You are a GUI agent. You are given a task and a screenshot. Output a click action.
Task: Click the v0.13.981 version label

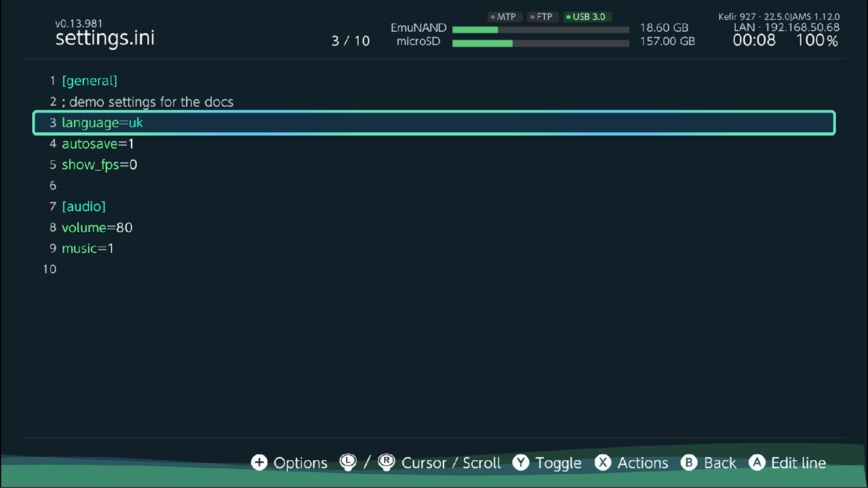point(79,24)
